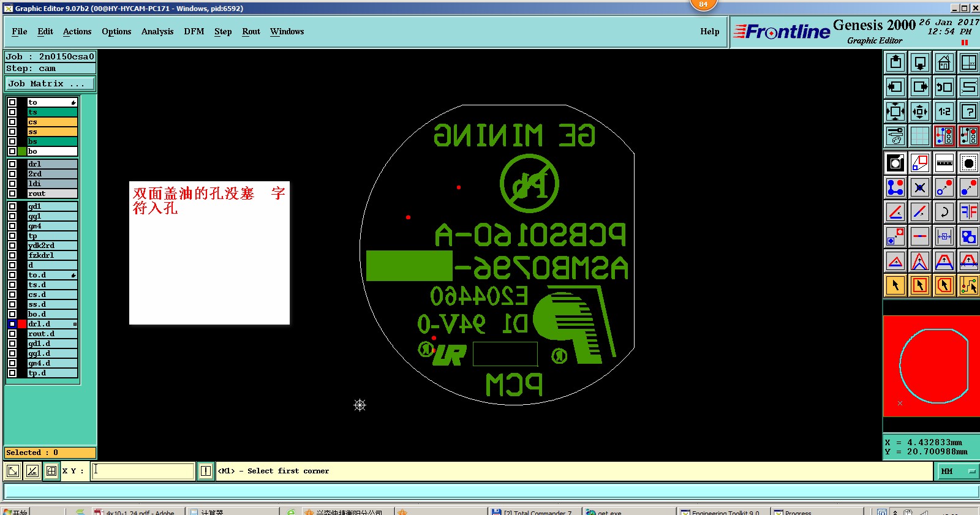Click the zoom out expanding arrows icon
Screen dimensions: 980x515
click(x=895, y=111)
